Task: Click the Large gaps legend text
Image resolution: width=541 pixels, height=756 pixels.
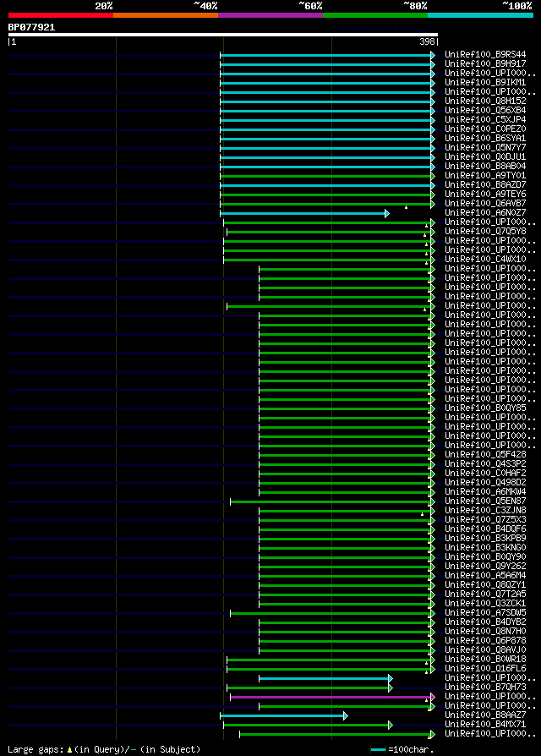Action: point(36,750)
